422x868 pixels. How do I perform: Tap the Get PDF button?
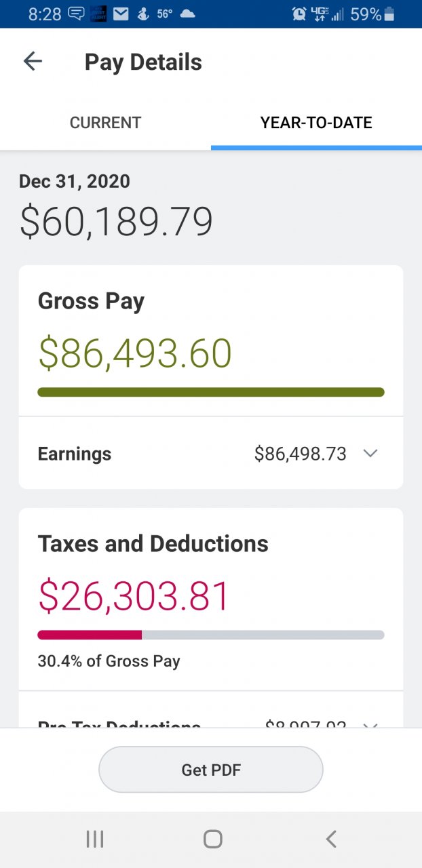click(211, 770)
